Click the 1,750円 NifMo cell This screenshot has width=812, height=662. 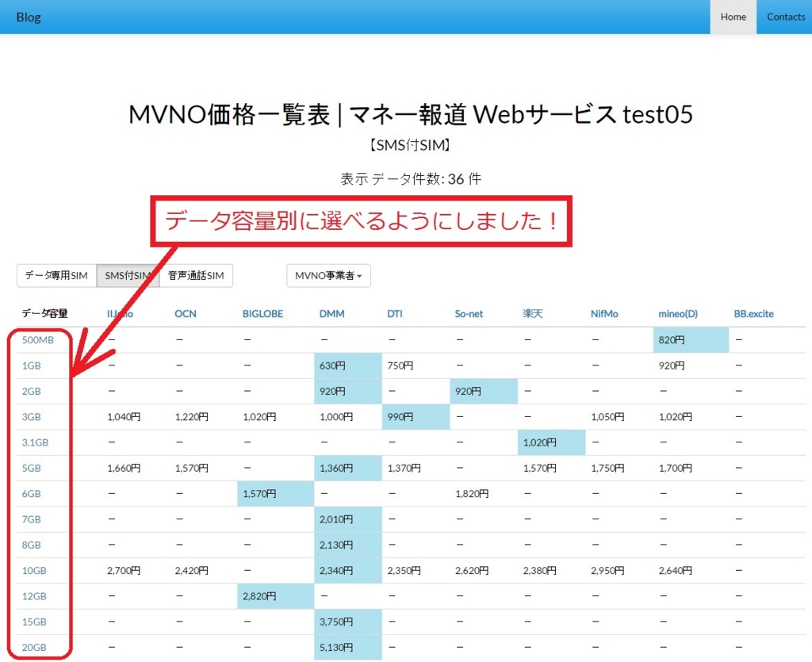[x=619, y=469]
